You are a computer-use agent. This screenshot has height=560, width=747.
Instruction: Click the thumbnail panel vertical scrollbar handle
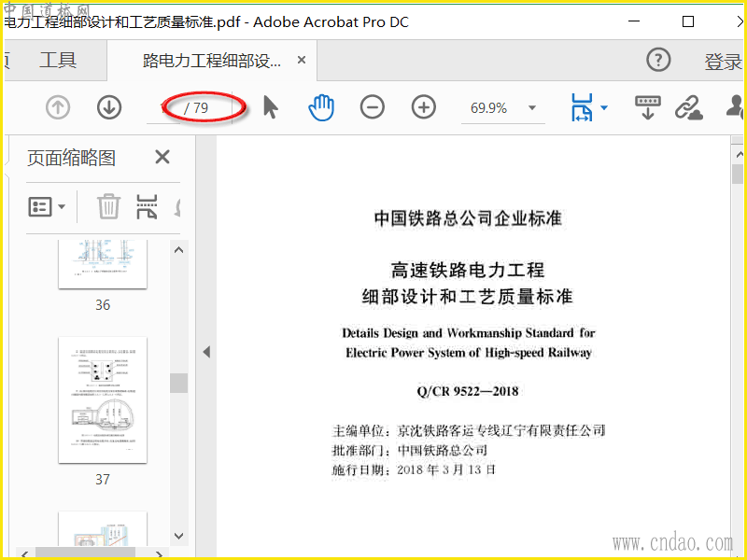(178, 383)
